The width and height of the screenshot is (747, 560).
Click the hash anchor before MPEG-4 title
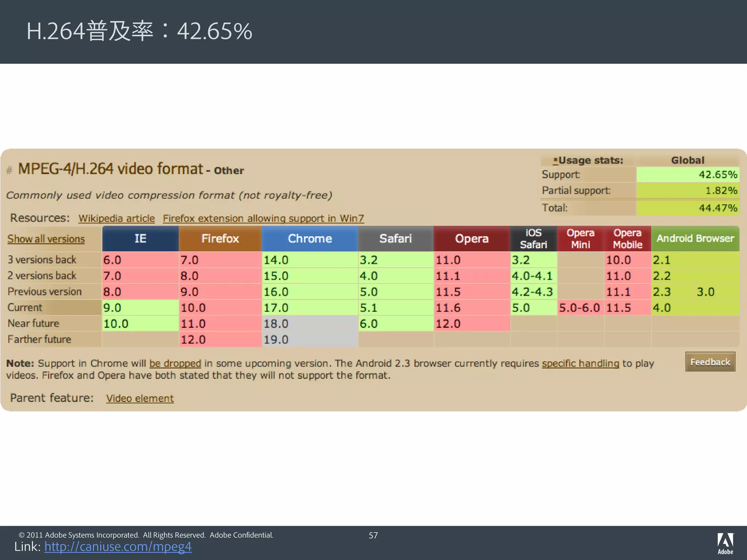point(9,170)
